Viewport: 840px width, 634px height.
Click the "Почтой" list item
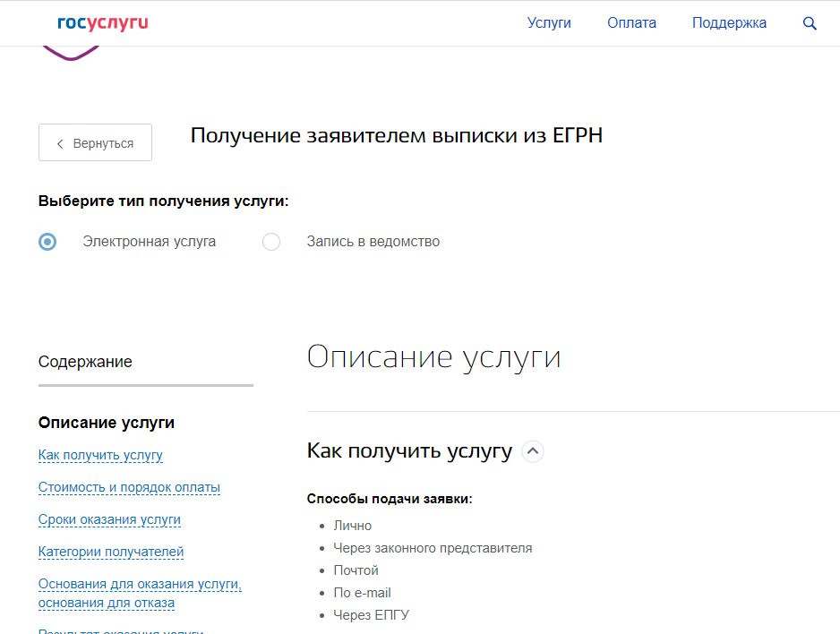[356, 570]
